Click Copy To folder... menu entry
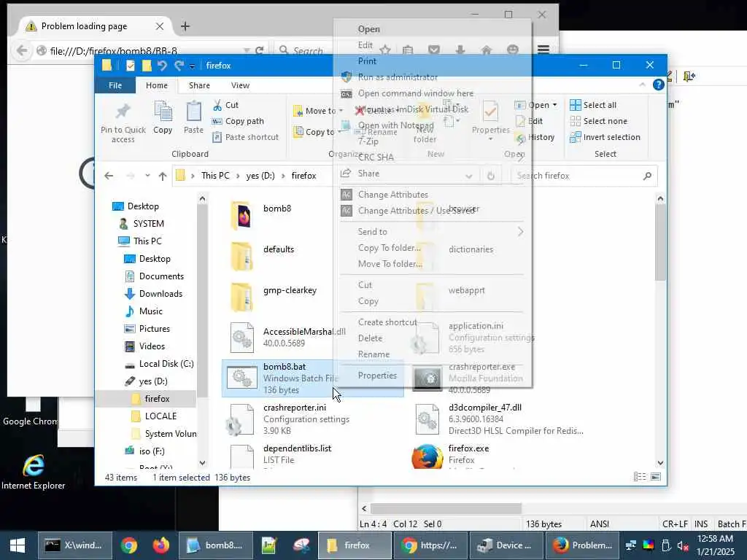The image size is (747, 560). (390, 248)
